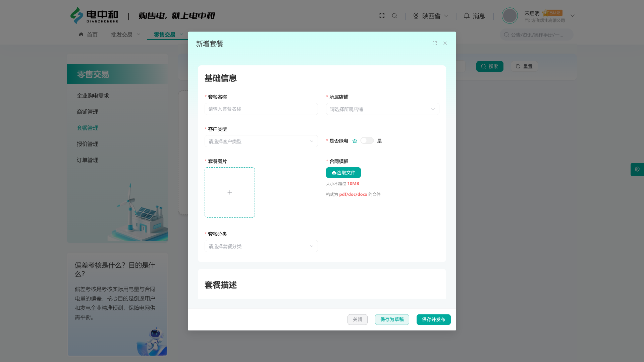Expand the user account menu chevron
Screen dimensions: 644x362
573,16
